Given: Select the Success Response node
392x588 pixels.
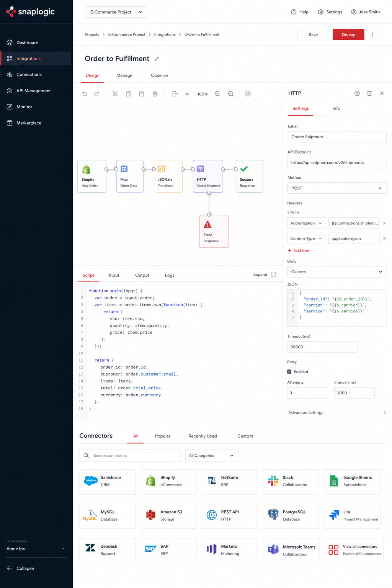Looking at the screenshot, I should (249, 176).
